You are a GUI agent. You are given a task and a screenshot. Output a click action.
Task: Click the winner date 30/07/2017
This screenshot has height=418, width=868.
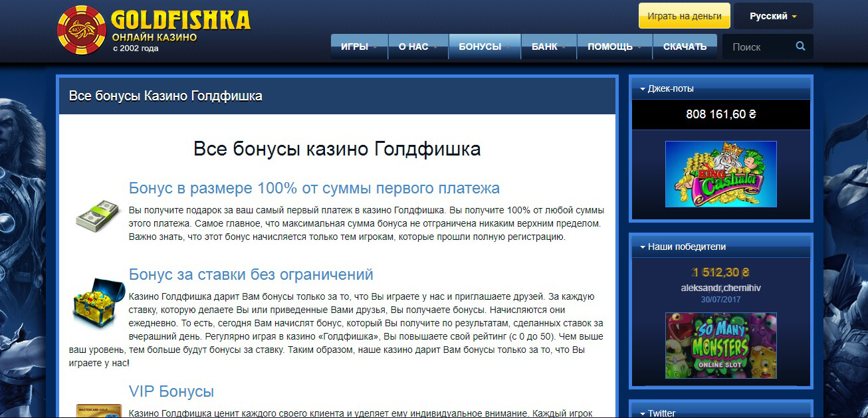[x=720, y=300]
